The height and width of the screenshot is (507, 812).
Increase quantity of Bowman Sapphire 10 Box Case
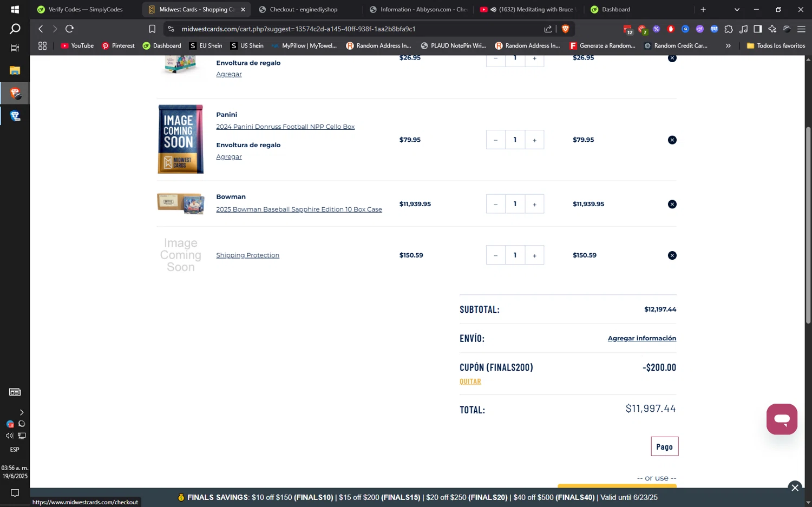coord(534,204)
